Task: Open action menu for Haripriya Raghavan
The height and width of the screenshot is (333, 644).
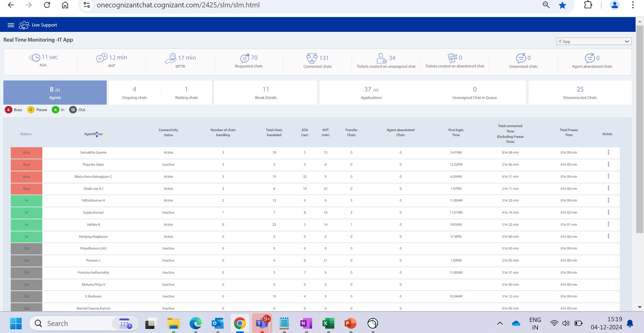Action: 608,236
